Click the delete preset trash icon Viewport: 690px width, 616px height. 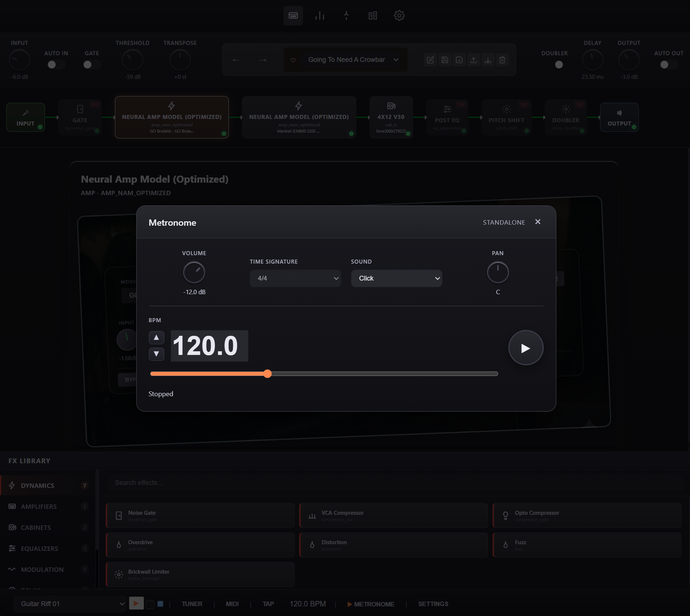tap(502, 59)
